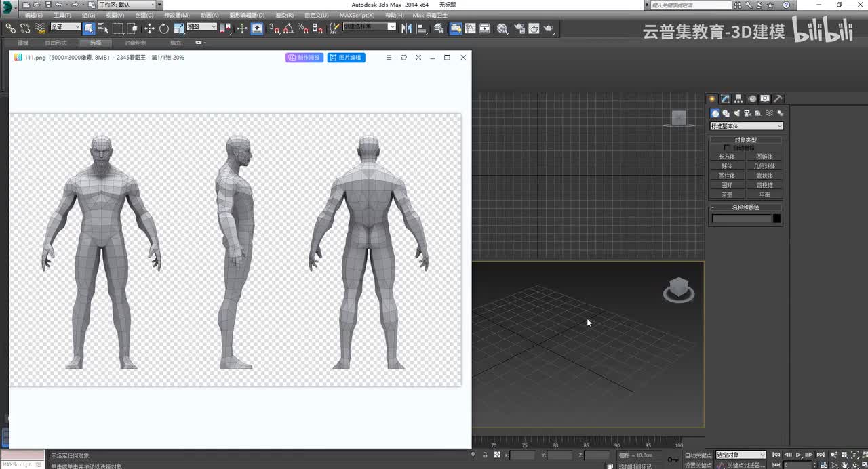Toggle the selection lock icon
The image size is (868, 469).
coord(485,455)
